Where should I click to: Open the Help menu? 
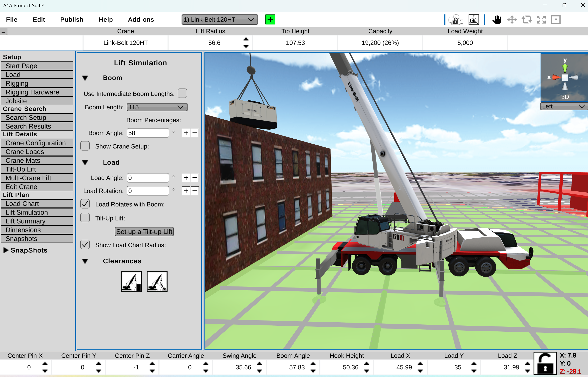coord(106,20)
